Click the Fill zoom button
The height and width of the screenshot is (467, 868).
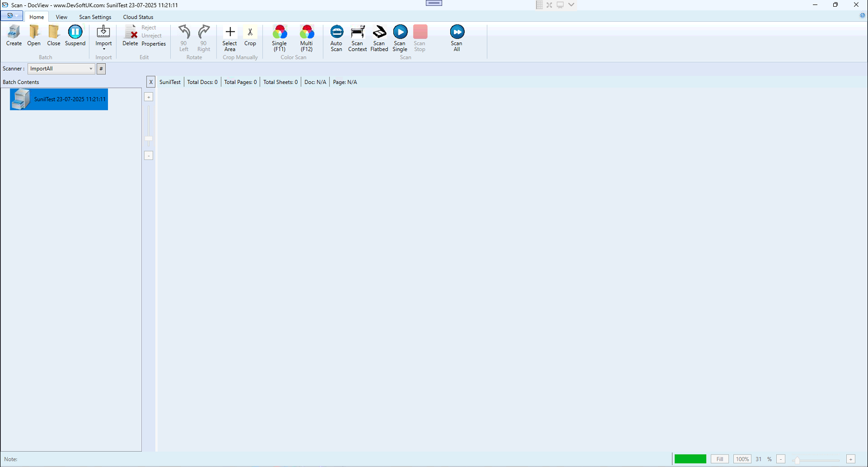pyautogui.click(x=719, y=459)
